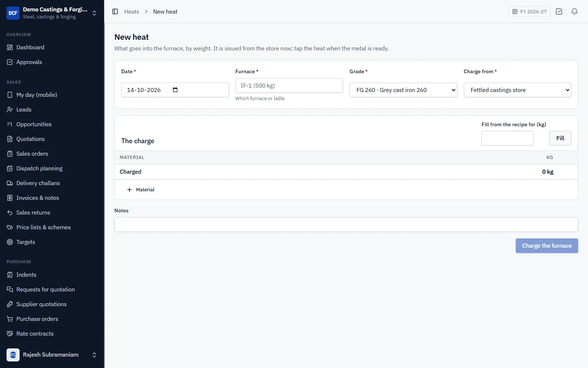Click the Fill button
Image resolution: width=588 pixels, height=368 pixels.
[560, 138]
